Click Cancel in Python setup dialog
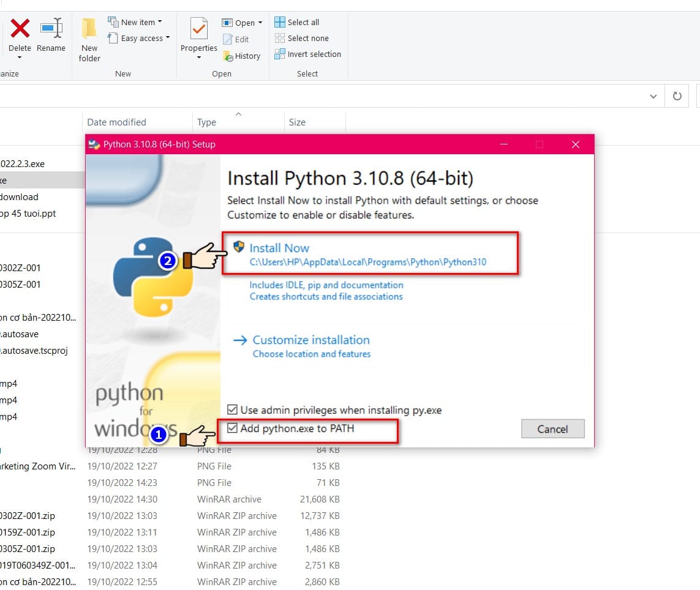This screenshot has height=590, width=700. pyautogui.click(x=552, y=429)
